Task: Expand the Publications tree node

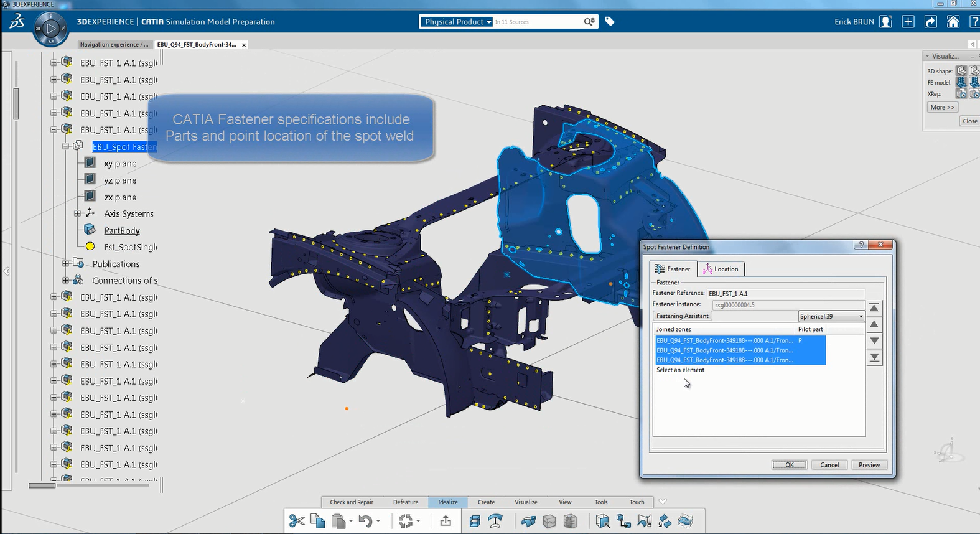Action: 66,264
